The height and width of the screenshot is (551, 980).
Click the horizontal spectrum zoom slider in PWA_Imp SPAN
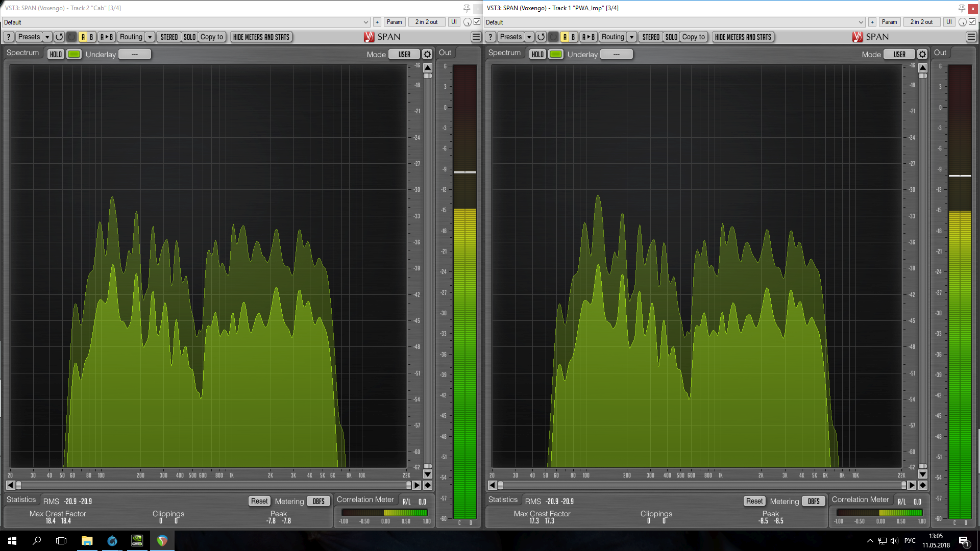[x=702, y=485]
